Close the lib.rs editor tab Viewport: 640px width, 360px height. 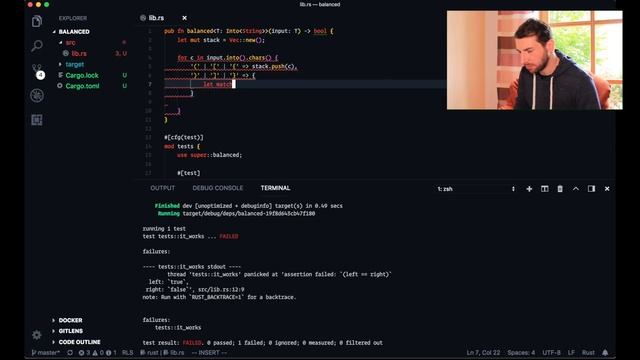[x=184, y=18]
